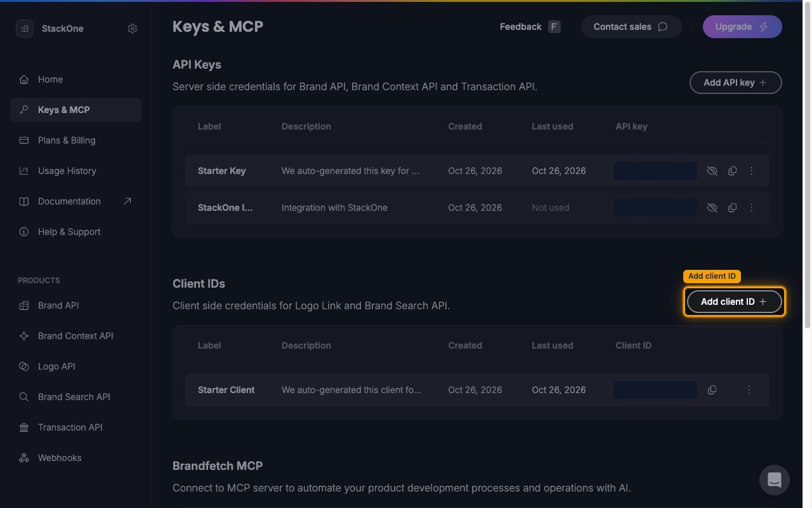Open the chat support widget

pyautogui.click(x=775, y=480)
